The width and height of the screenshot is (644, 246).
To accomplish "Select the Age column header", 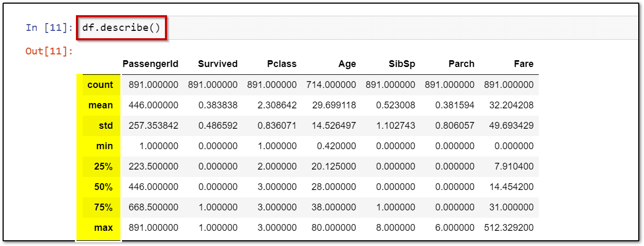I will point(347,64).
